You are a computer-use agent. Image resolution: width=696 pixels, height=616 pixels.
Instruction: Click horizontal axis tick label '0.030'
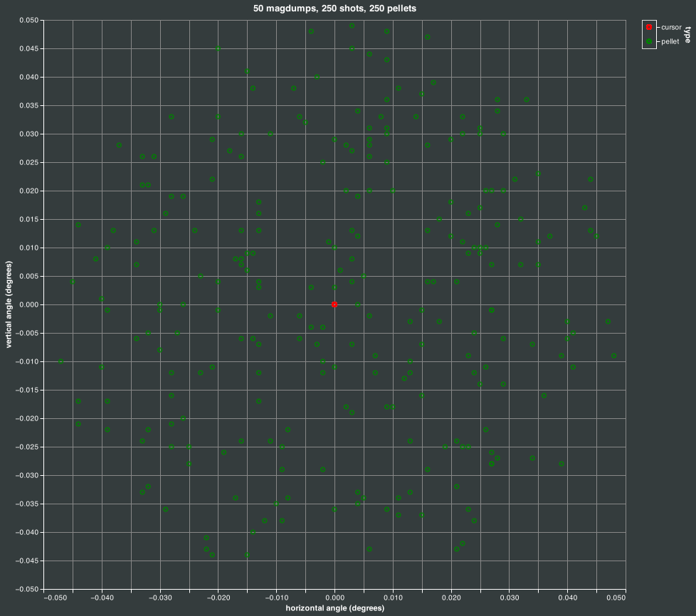pos(509,598)
